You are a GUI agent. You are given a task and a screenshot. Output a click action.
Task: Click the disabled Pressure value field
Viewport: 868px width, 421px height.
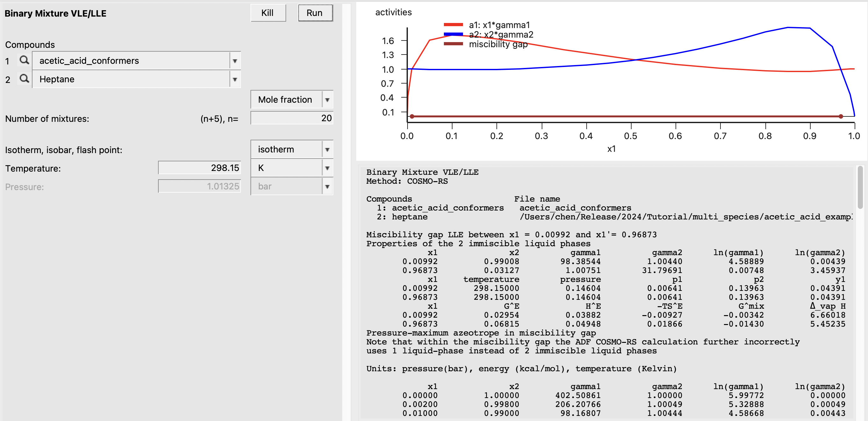click(x=199, y=186)
